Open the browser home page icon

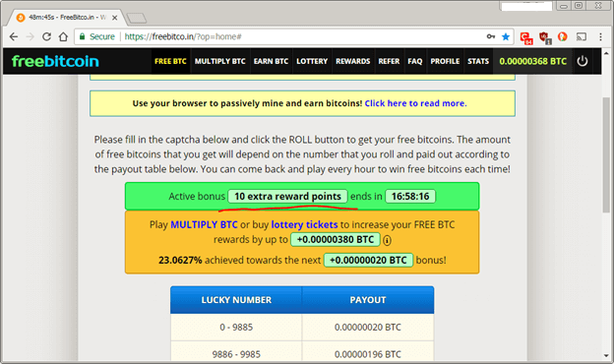click(x=63, y=36)
